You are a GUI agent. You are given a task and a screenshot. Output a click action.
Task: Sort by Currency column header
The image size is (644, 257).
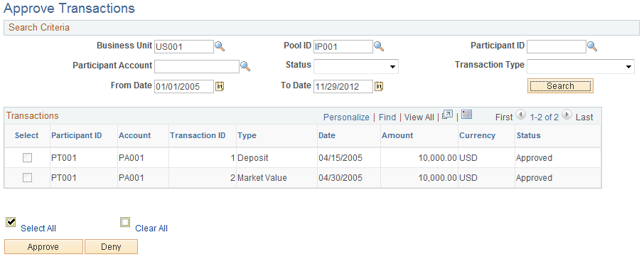click(x=477, y=135)
